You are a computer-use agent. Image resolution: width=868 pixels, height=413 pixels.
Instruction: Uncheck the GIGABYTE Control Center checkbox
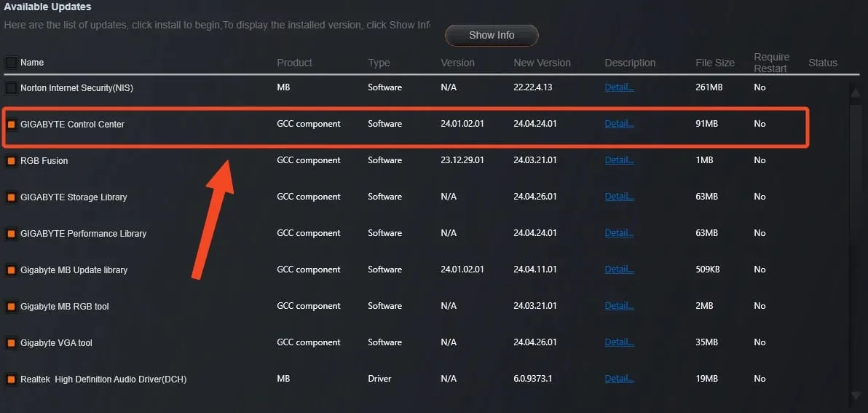pyautogui.click(x=11, y=125)
